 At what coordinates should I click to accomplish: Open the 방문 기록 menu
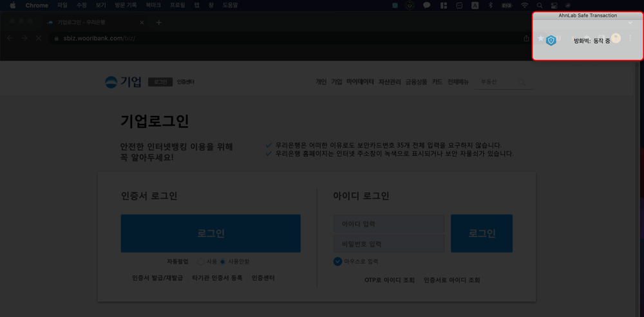(126, 5)
